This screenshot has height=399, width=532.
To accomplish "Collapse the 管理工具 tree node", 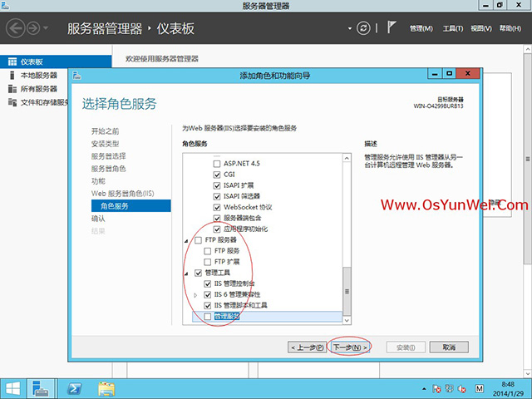I will coord(186,273).
